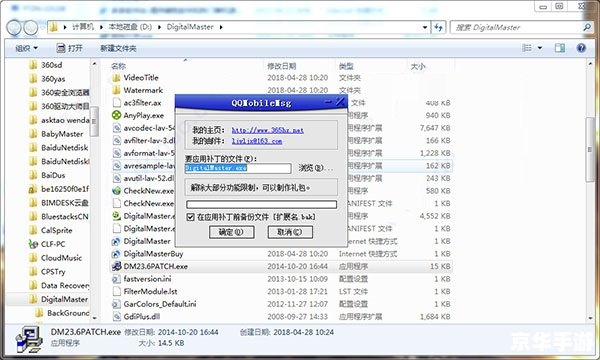600x360 pixels.
Task: Click the be16250f0e1f locked folder icon
Action: [x=33, y=189]
